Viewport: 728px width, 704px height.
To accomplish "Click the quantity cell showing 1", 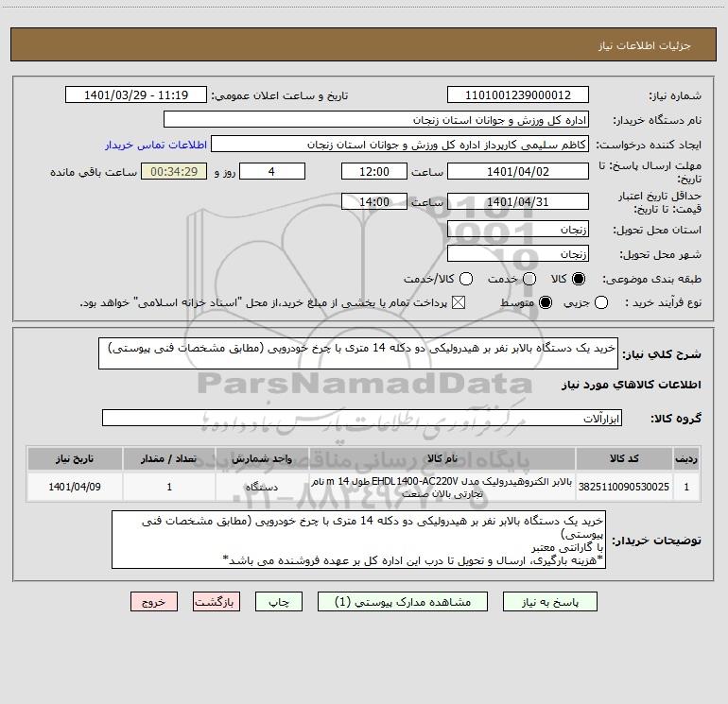I will click(x=169, y=487).
